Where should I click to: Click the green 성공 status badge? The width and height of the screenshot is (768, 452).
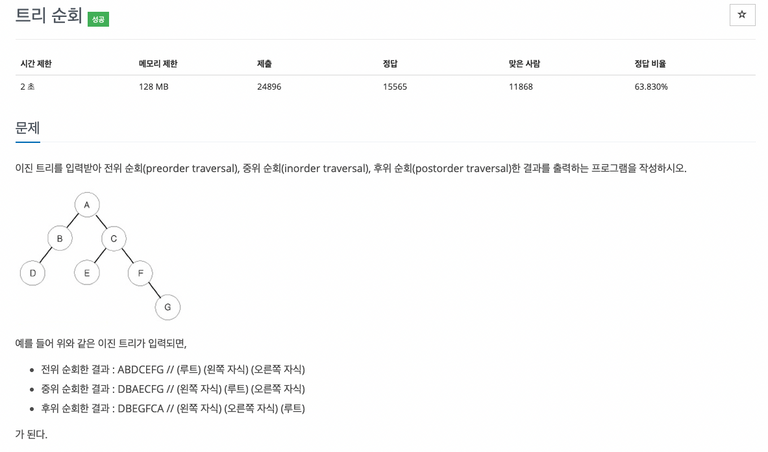[98, 19]
